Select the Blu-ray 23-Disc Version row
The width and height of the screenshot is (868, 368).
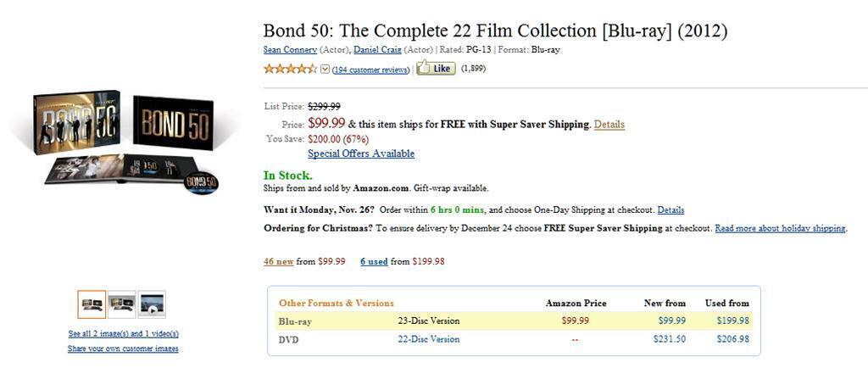click(x=428, y=321)
